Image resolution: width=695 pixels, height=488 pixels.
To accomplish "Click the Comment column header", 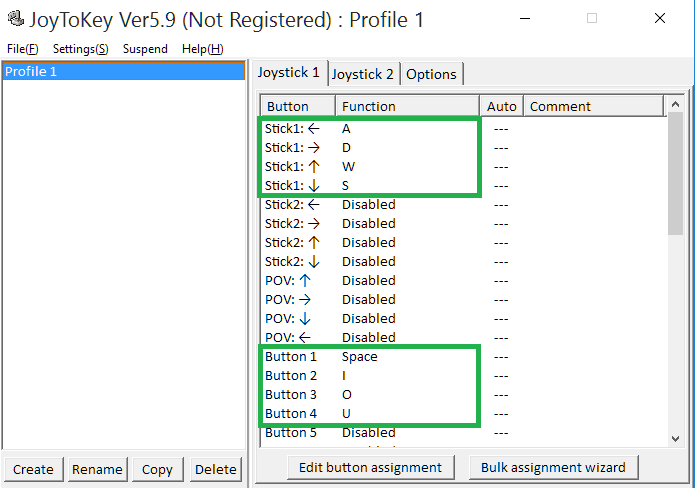I will [x=594, y=106].
